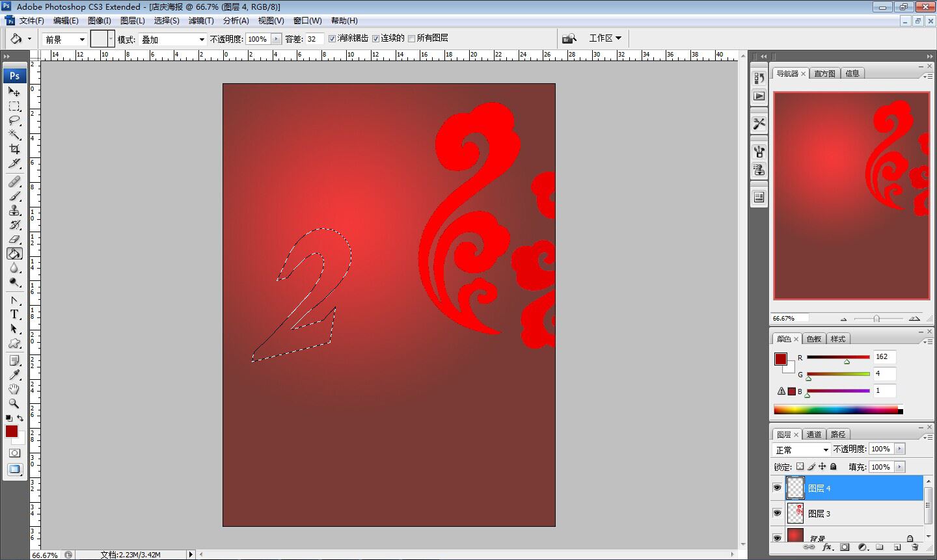Swap foreground and background colors
The height and width of the screenshot is (560, 937).
[x=20, y=418]
